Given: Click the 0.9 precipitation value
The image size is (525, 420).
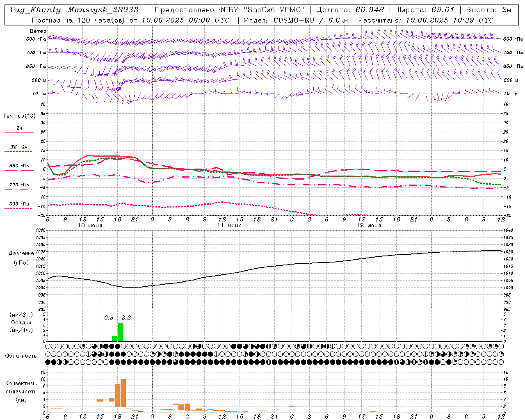Looking at the screenshot, I should (109, 317).
